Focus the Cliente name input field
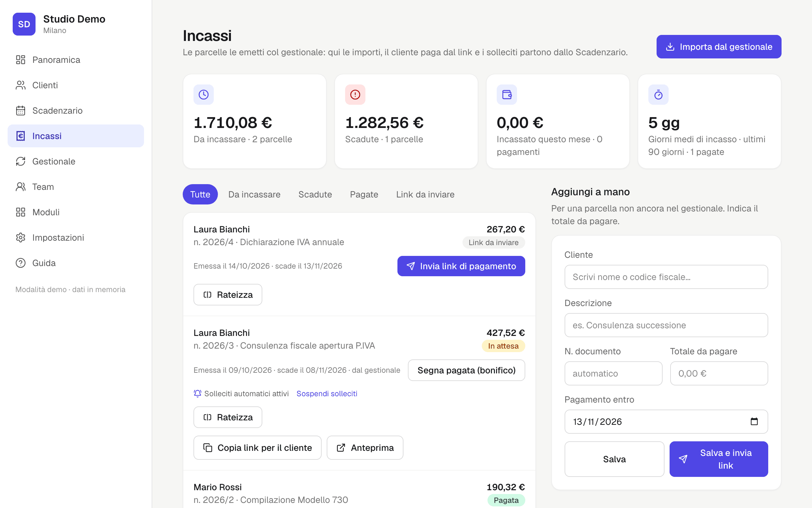Viewport: 812px width, 508px height. click(x=666, y=277)
